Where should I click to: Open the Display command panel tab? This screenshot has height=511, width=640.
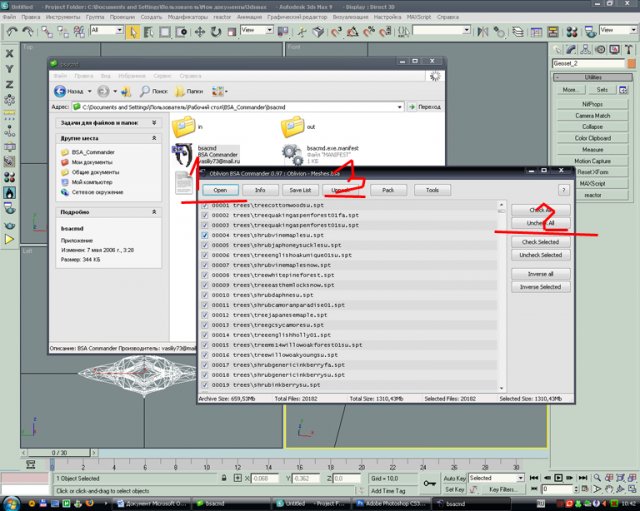pos(614,50)
